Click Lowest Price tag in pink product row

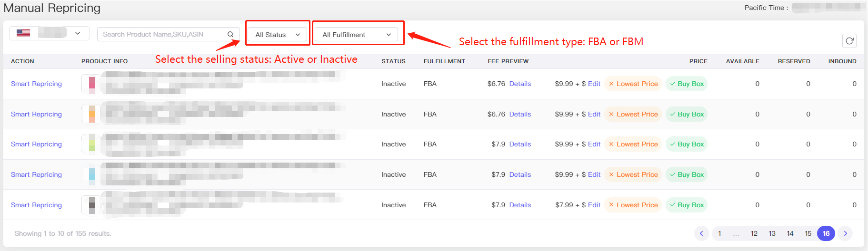(633, 84)
